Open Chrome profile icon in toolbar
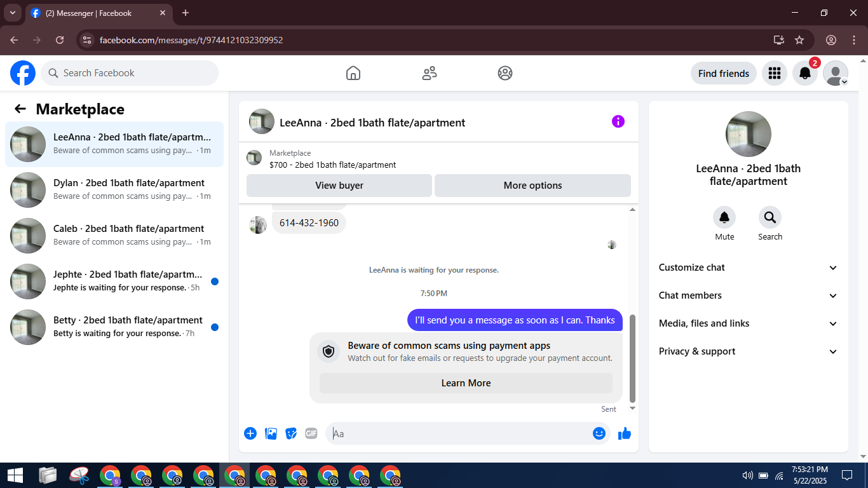Image resolution: width=868 pixels, height=488 pixels. (831, 40)
